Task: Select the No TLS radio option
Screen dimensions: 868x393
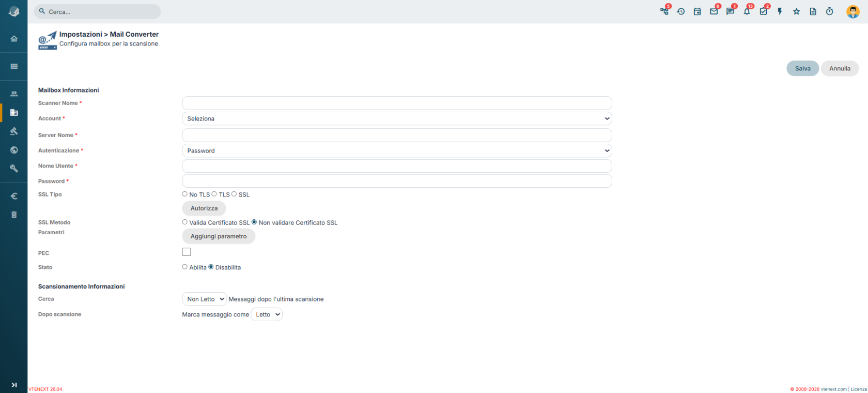Action: click(x=184, y=194)
